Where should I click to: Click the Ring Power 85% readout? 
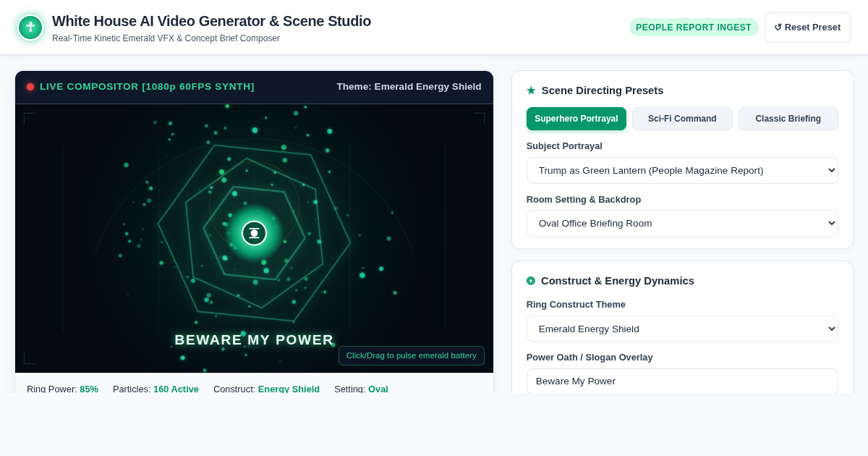click(x=62, y=389)
